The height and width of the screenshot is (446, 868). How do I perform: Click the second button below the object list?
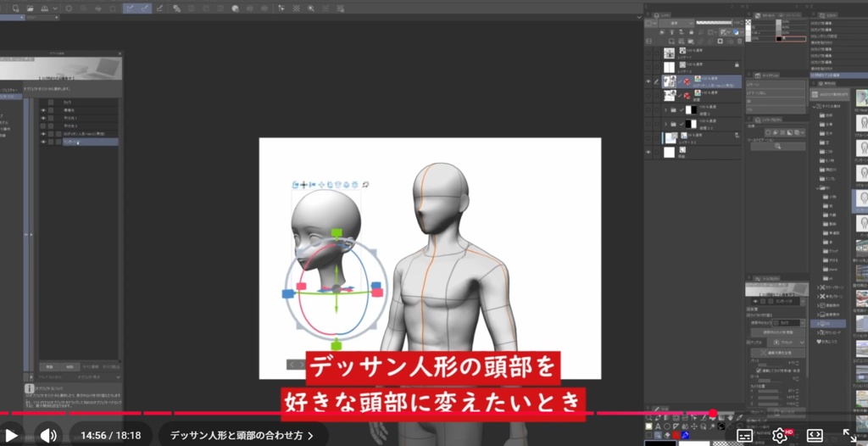pyautogui.click(x=70, y=367)
